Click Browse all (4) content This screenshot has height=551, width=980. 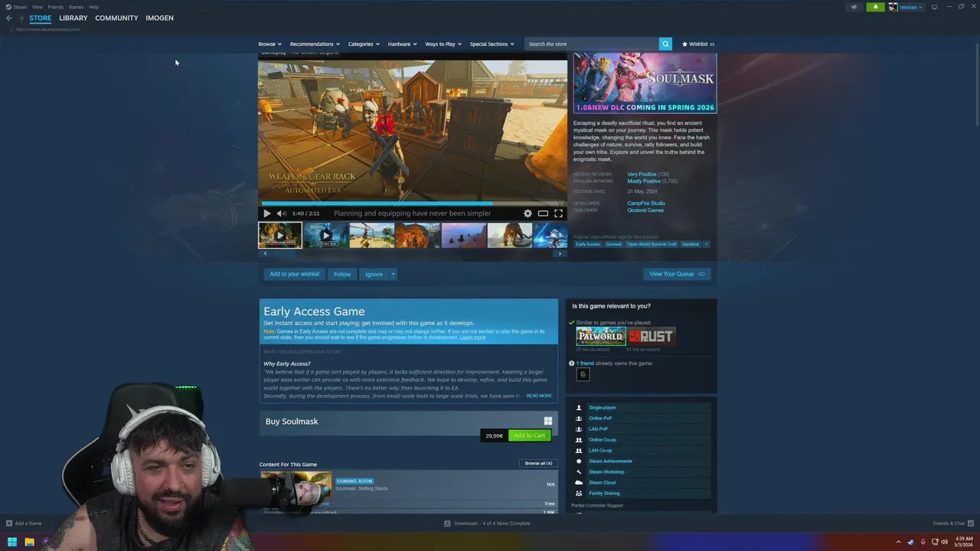538,463
